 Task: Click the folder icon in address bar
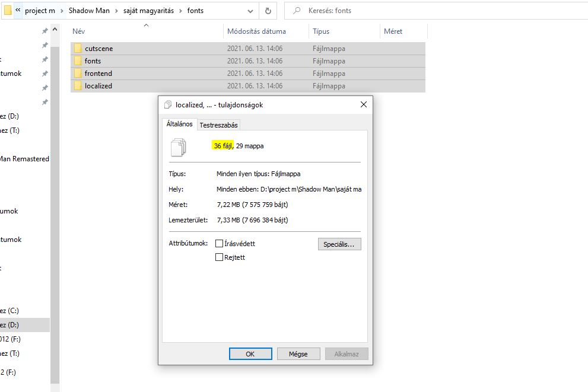[8, 11]
